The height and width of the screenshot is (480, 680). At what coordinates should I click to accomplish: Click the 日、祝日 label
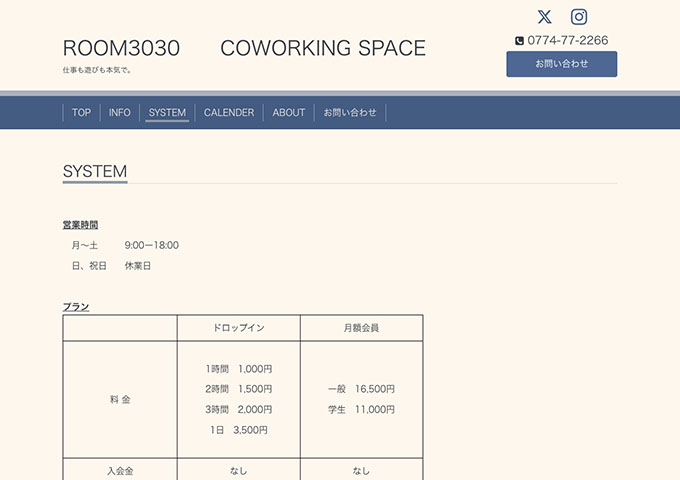pos(89,266)
